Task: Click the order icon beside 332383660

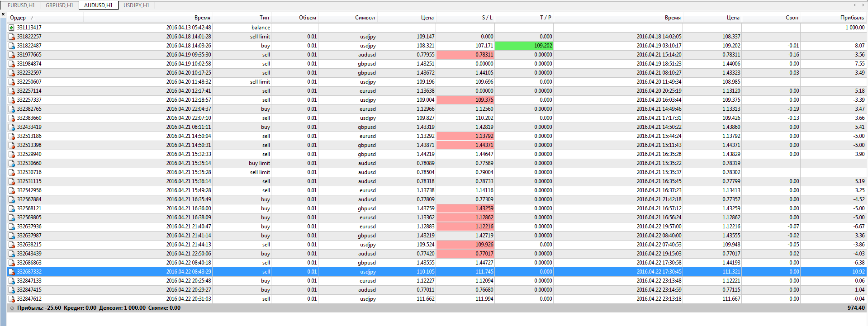Action: (12, 118)
